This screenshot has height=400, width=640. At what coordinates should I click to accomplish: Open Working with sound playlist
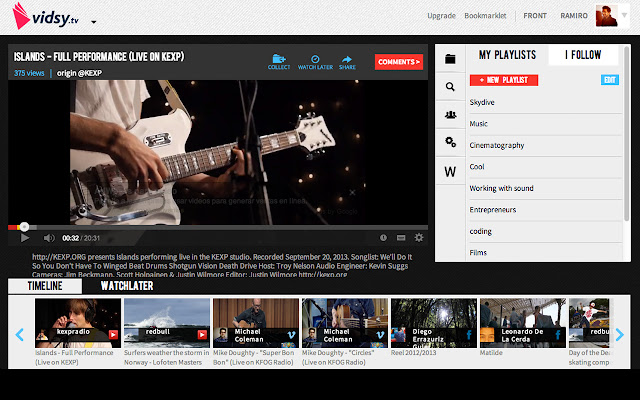tap(545, 189)
